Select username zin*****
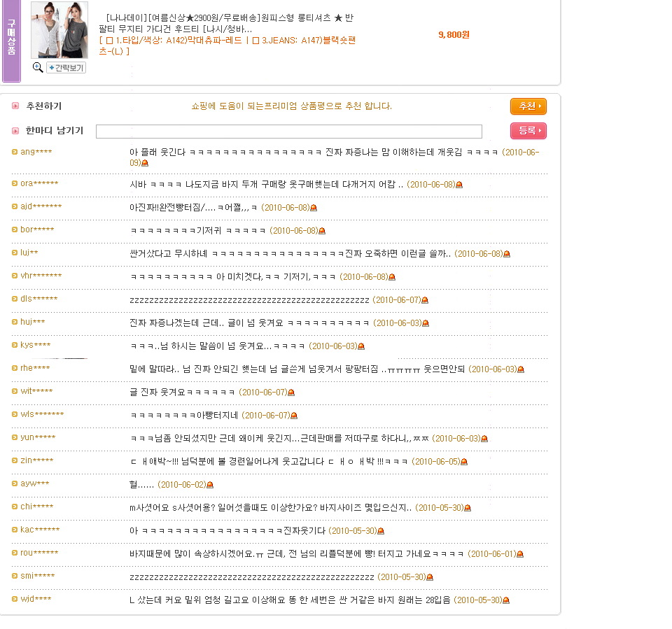 [x=37, y=461]
